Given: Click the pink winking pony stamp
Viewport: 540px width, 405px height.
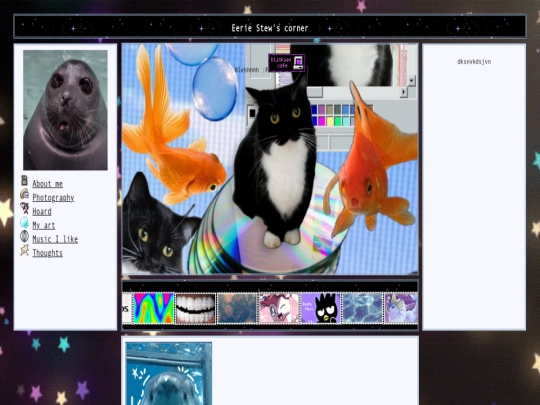Looking at the screenshot, I should pyautogui.click(x=279, y=308).
